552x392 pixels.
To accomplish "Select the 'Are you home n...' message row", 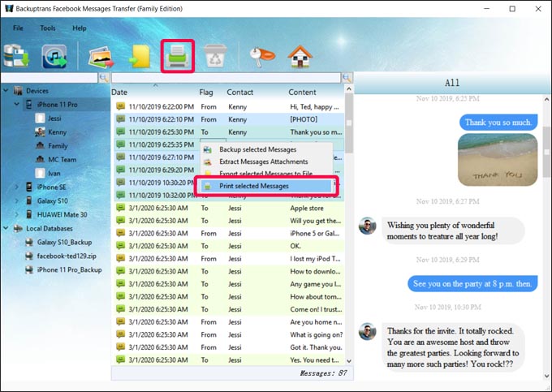I will click(x=229, y=322).
